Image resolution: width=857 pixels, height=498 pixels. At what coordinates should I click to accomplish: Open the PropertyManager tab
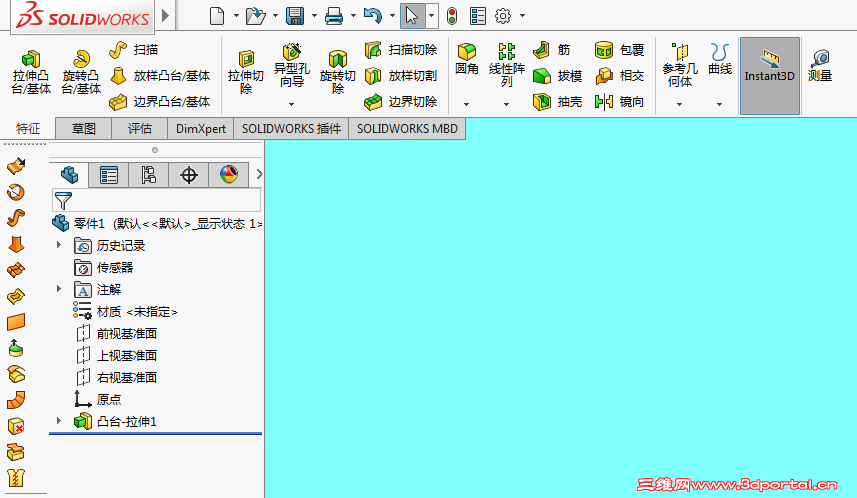(x=109, y=175)
